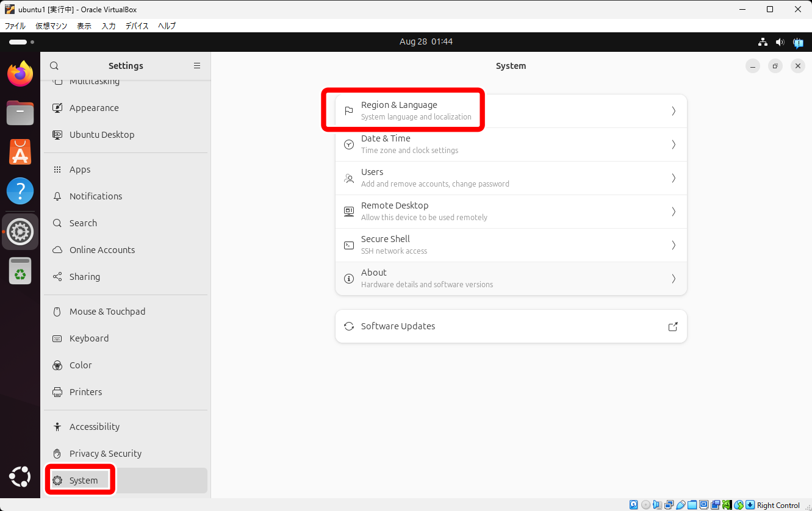Expand Region & Language chevron
The height and width of the screenshot is (511, 812).
(674, 111)
